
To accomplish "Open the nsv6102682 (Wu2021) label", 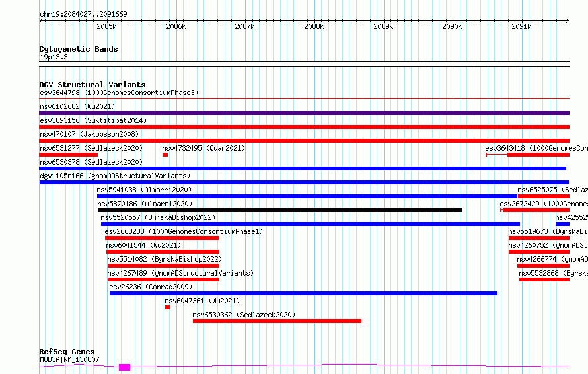I will click(77, 106).
